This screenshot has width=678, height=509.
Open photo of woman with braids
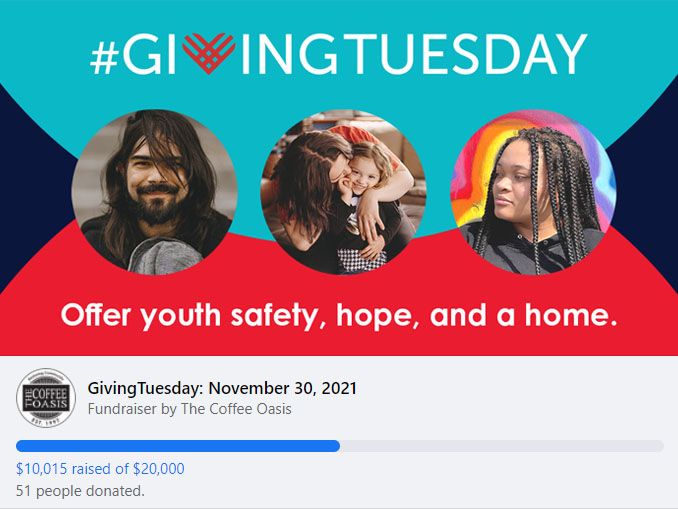coord(533,190)
